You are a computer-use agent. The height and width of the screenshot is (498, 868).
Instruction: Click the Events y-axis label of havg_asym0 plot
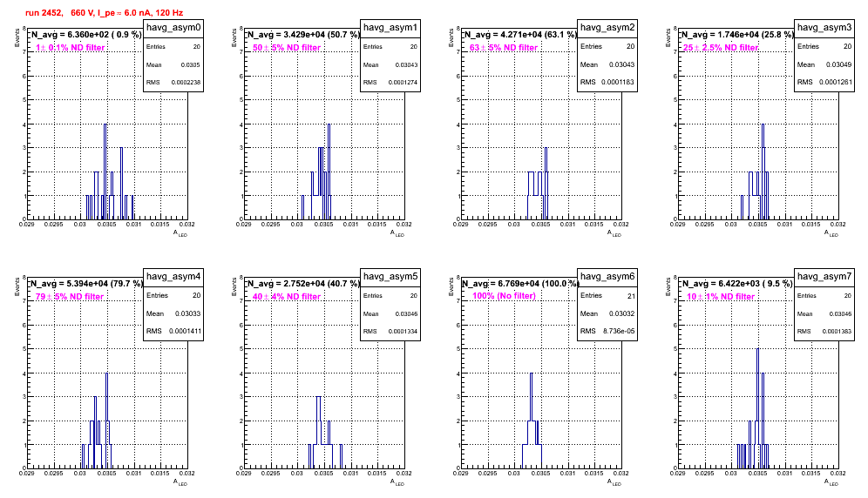tap(17, 37)
